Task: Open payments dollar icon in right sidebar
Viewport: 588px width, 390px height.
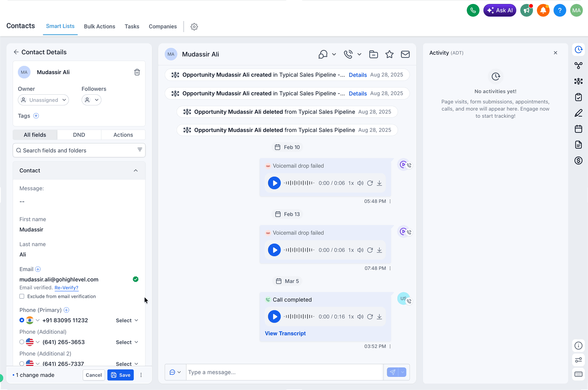Action: coord(578,161)
